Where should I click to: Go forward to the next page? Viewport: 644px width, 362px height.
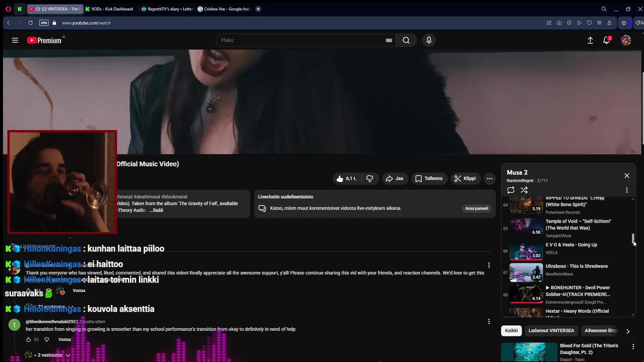(x=19, y=23)
